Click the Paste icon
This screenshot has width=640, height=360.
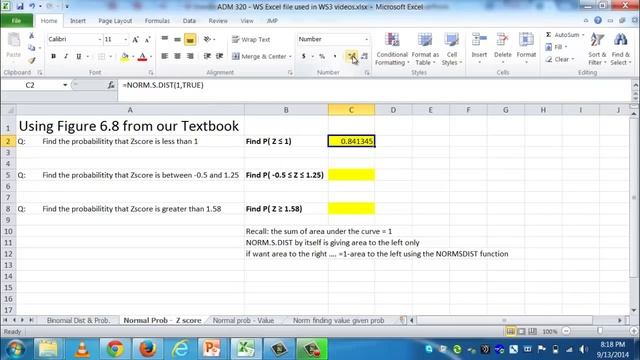[13, 40]
